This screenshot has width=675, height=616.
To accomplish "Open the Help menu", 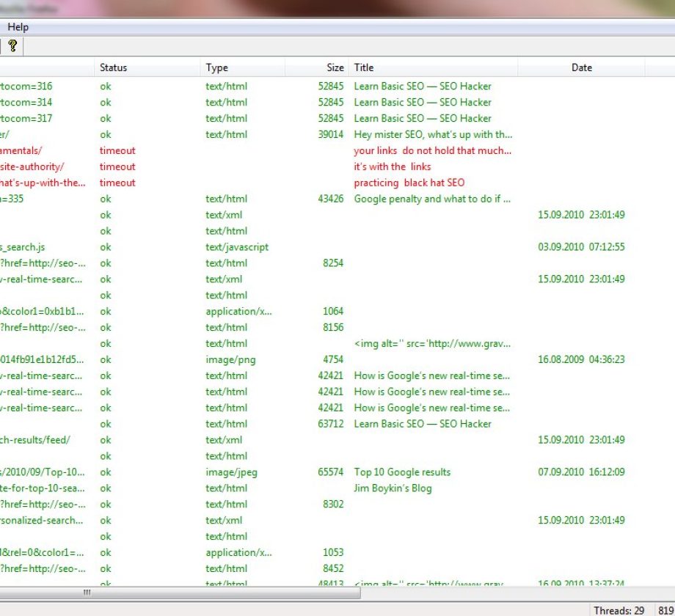I will point(18,27).
